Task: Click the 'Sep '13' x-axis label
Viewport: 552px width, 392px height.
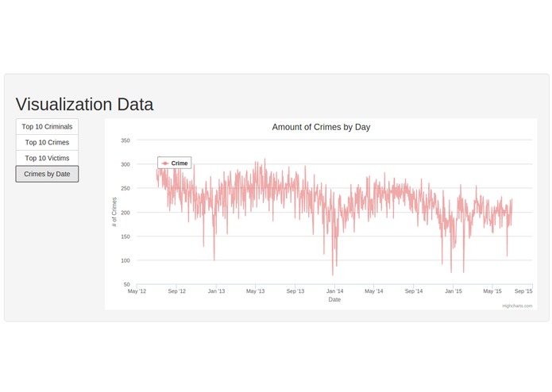Action: (x=295, y=291)
